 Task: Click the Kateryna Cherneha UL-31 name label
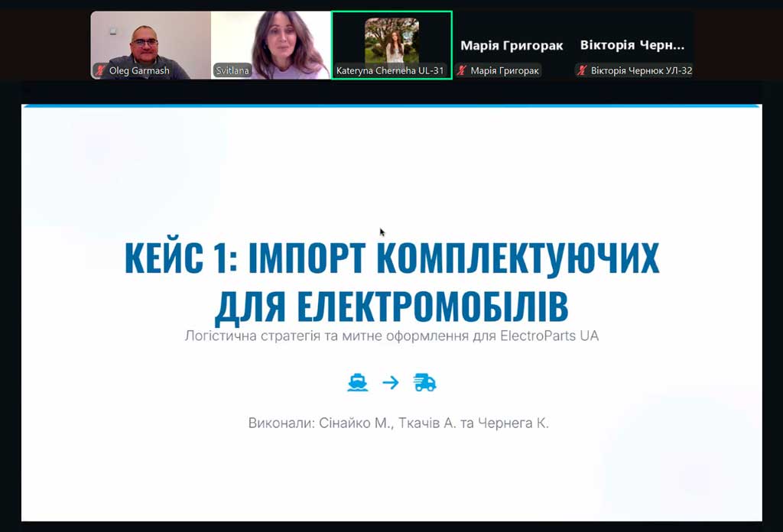tap(390, 71)
